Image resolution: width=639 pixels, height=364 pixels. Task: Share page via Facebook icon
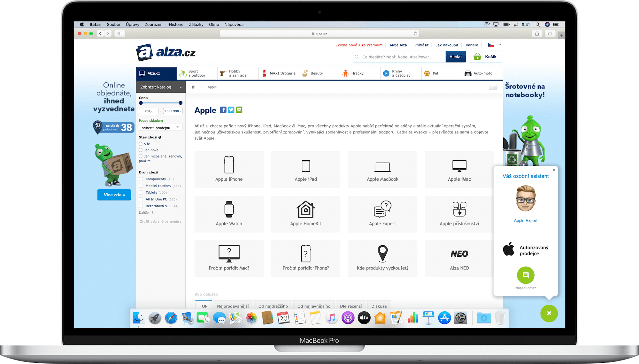pyautogui.click(x=223, y=110)
